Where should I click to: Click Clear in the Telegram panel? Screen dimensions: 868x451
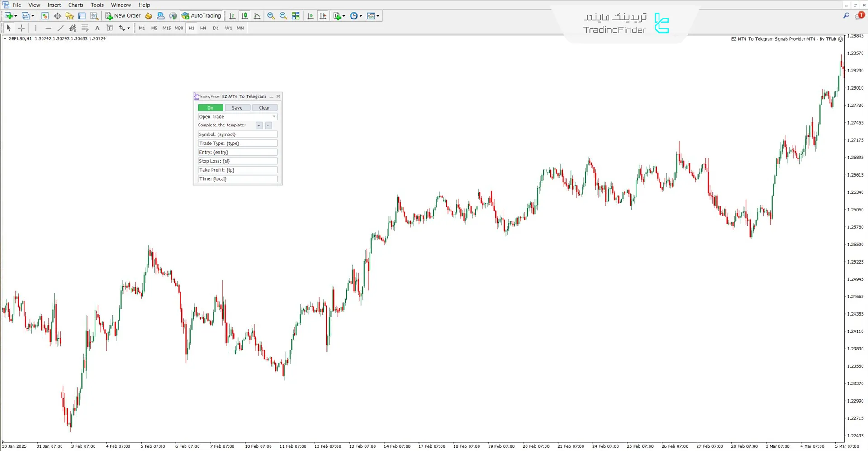pos(264,108)
